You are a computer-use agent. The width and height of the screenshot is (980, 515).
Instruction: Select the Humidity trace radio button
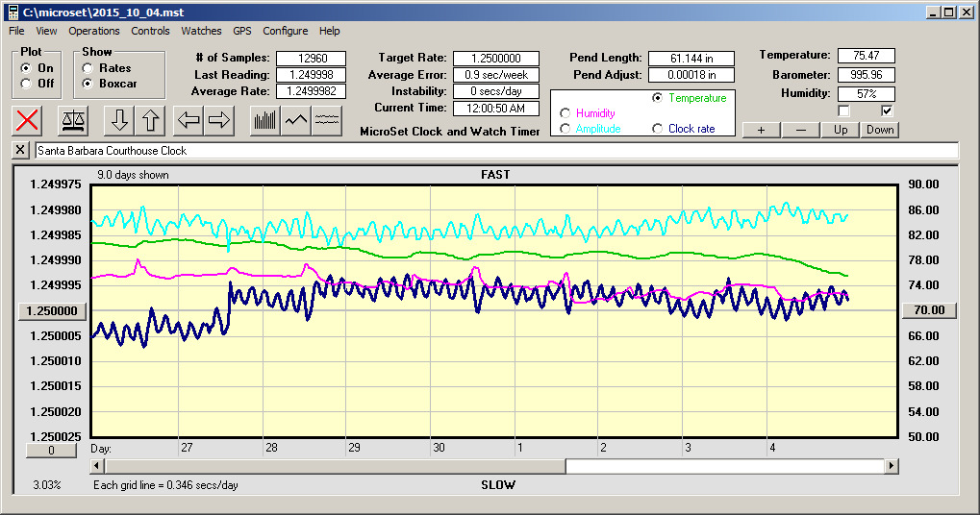[565, 113]
